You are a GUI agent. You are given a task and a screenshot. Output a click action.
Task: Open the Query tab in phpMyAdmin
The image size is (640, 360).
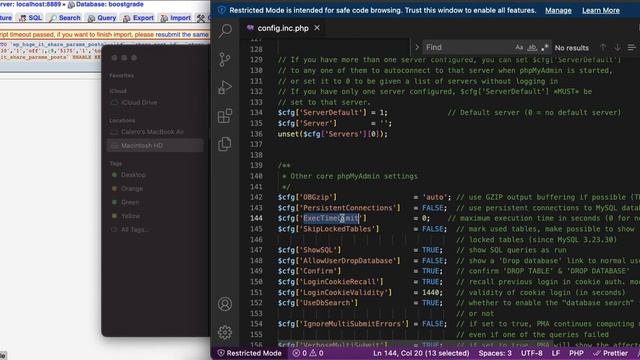tap(102, 18)
